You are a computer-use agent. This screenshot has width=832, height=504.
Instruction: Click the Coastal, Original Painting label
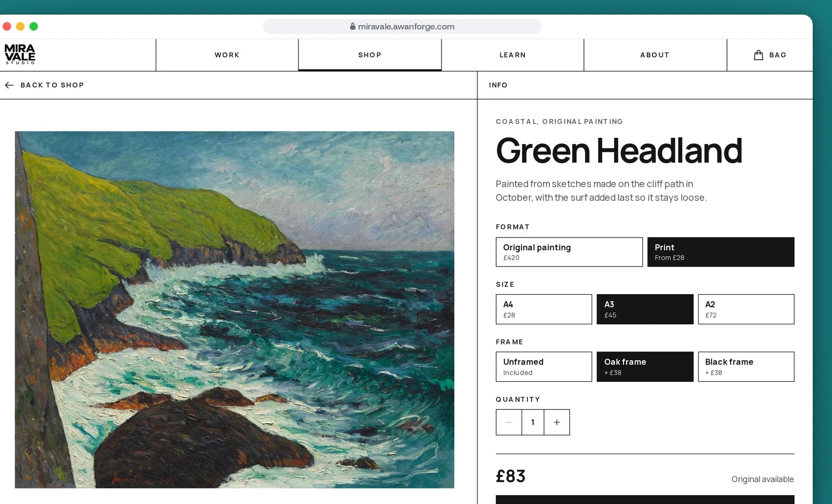click(x=559, y=122)
